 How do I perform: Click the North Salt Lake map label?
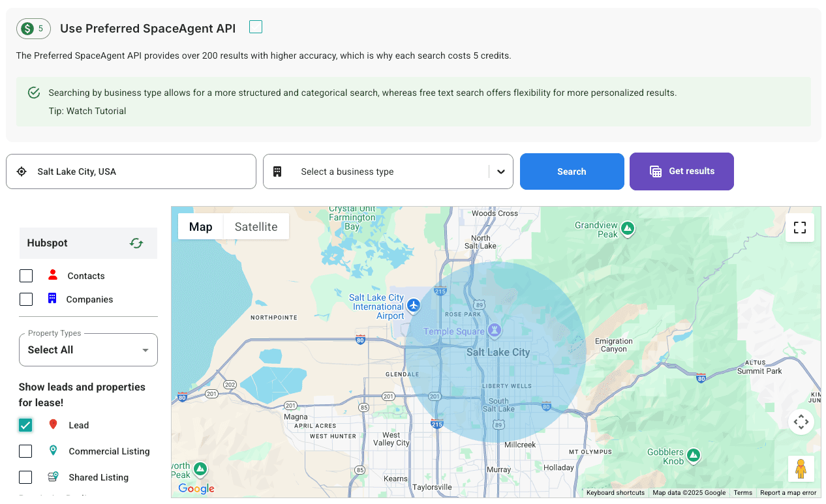pos(480,242)
